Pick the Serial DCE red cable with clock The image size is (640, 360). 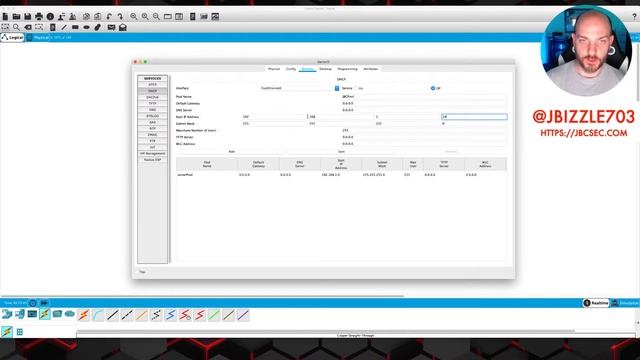185,315
